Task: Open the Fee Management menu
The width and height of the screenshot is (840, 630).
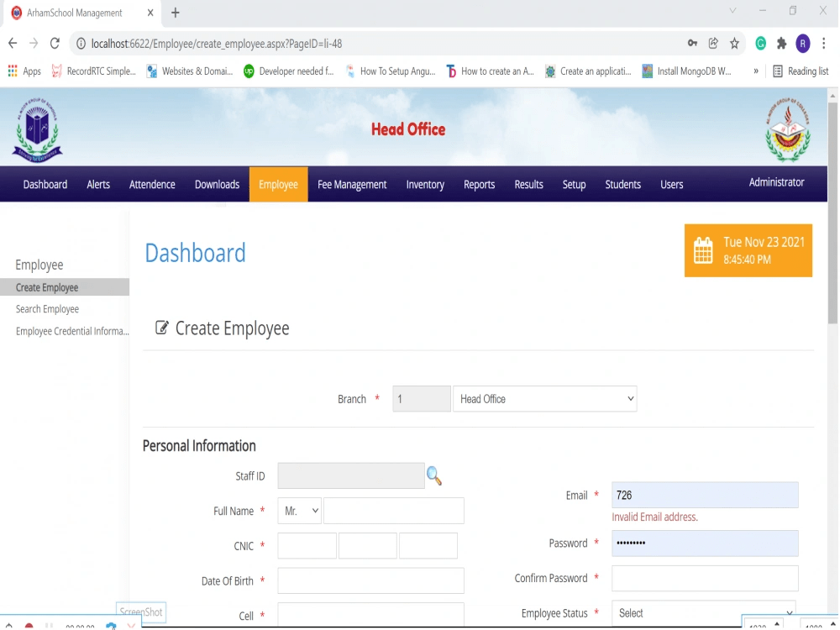Action: pos(352,184)
